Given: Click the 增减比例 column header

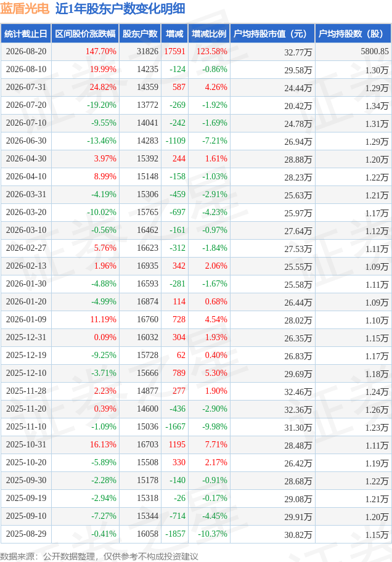Looking at the screenshot, I should [209, 34].
